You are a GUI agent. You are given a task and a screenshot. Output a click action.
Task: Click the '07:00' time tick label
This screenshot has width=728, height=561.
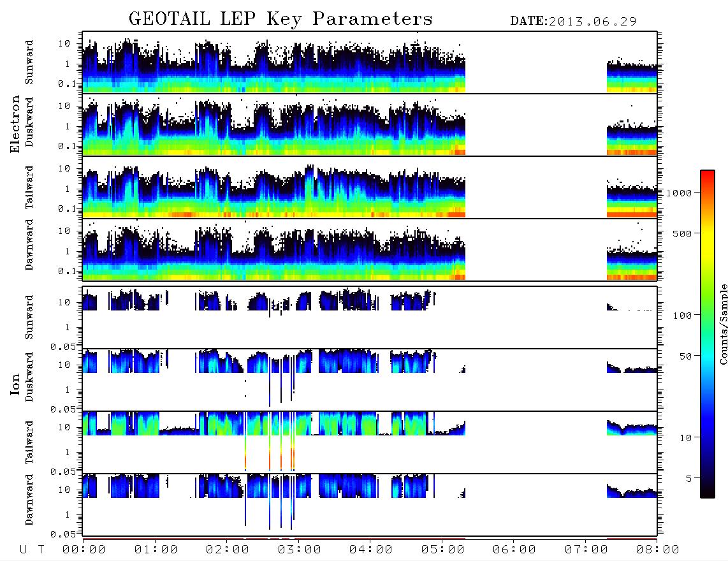click(586, 550)
